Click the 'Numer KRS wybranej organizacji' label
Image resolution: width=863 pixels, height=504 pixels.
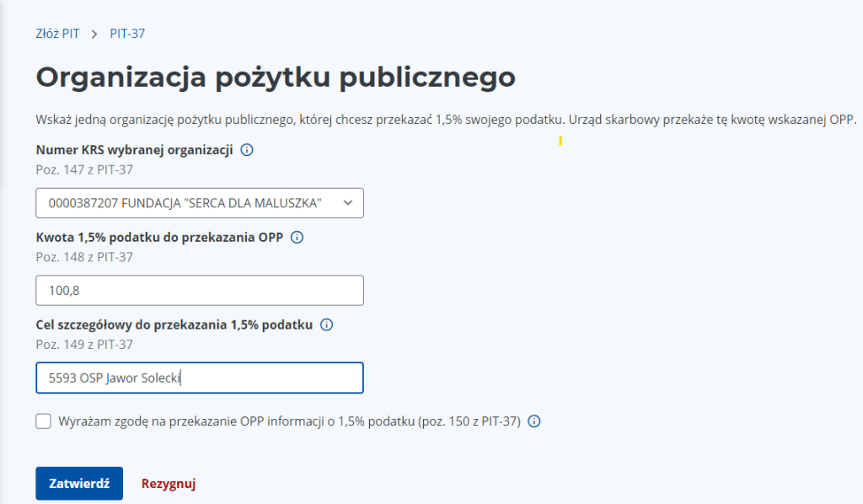coord(134,150)
